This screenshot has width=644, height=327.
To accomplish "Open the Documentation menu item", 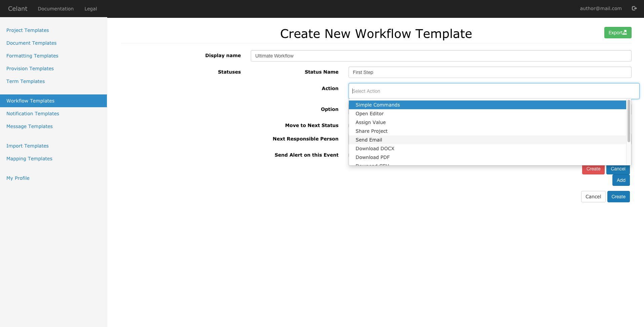I will [56, 9].
